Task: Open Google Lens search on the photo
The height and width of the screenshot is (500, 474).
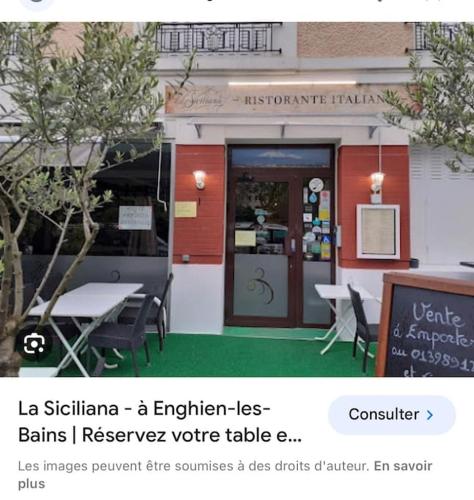Action: [x=34, y=344]
